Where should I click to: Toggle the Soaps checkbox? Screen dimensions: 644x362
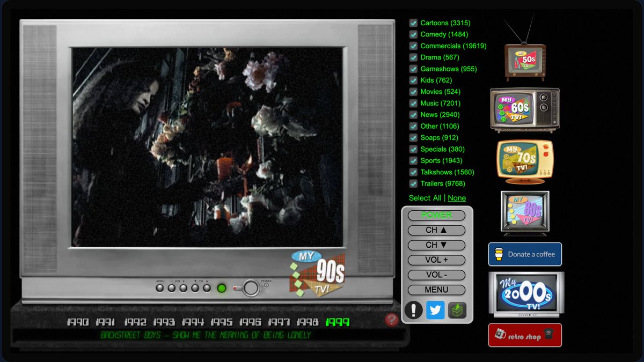413,138
